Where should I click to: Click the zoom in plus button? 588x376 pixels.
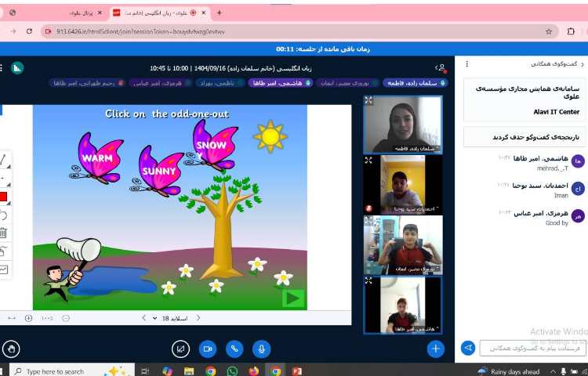tap(28, 318)
